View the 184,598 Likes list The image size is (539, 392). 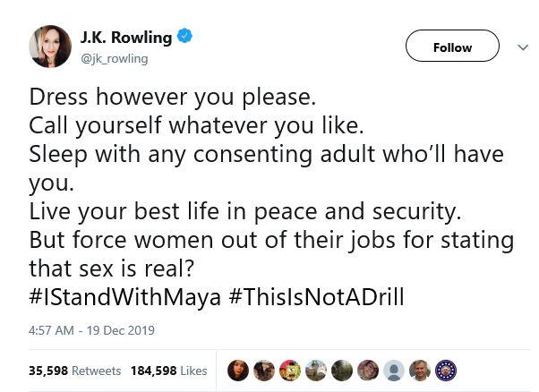(x=169, y=371)
